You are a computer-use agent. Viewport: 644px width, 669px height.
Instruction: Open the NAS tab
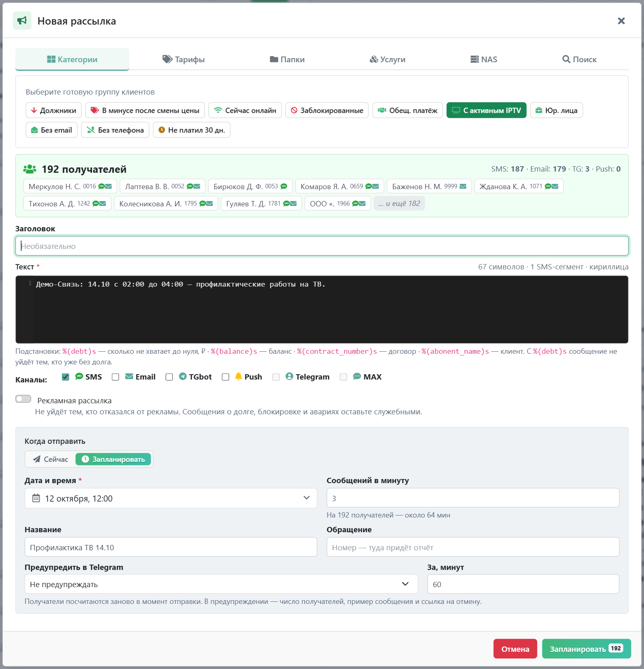pyautogui.click(x=484, y=59)
